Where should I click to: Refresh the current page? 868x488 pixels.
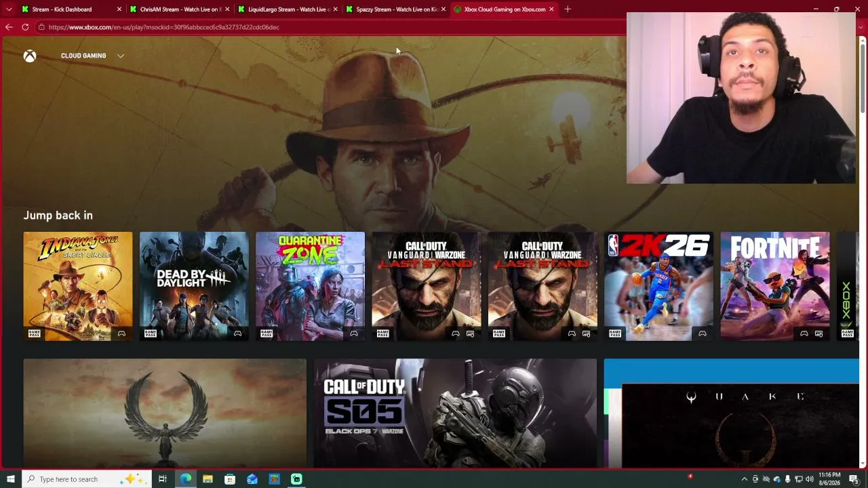point(25,27)
